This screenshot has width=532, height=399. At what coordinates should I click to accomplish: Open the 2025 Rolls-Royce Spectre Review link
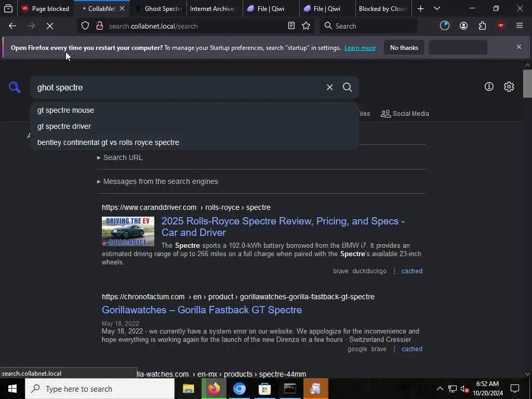coord(283,227)
